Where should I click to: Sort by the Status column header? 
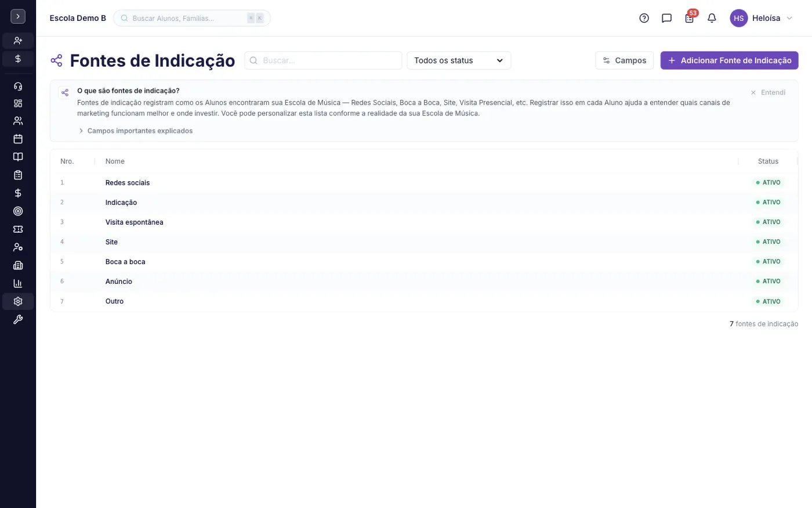(x=768, y=161)
